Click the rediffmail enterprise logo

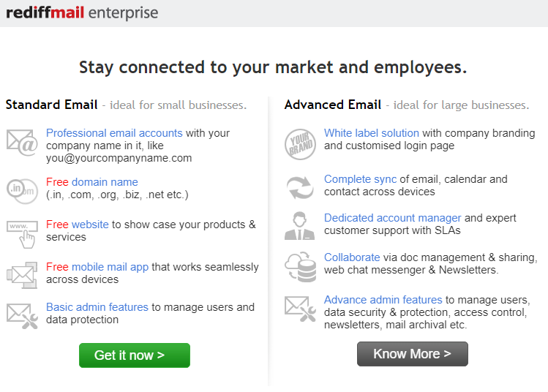(x=82, y=12)
